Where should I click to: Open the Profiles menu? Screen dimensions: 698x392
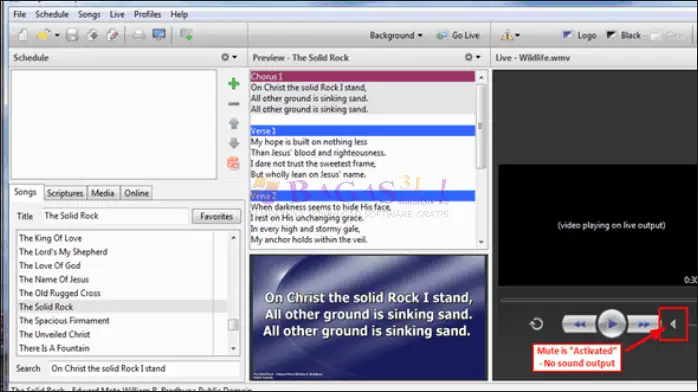coord(147,14)
